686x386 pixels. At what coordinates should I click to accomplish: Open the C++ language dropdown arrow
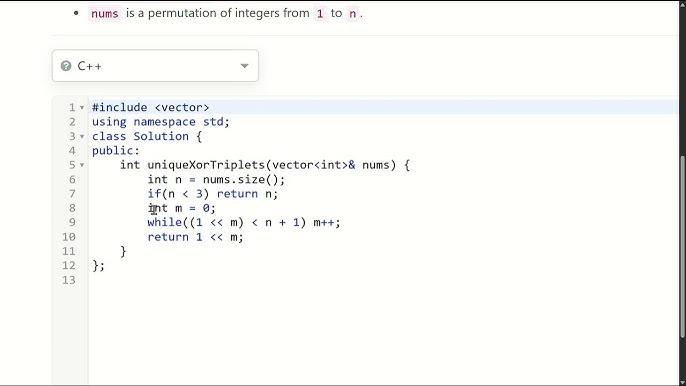[x=244, y=66]
